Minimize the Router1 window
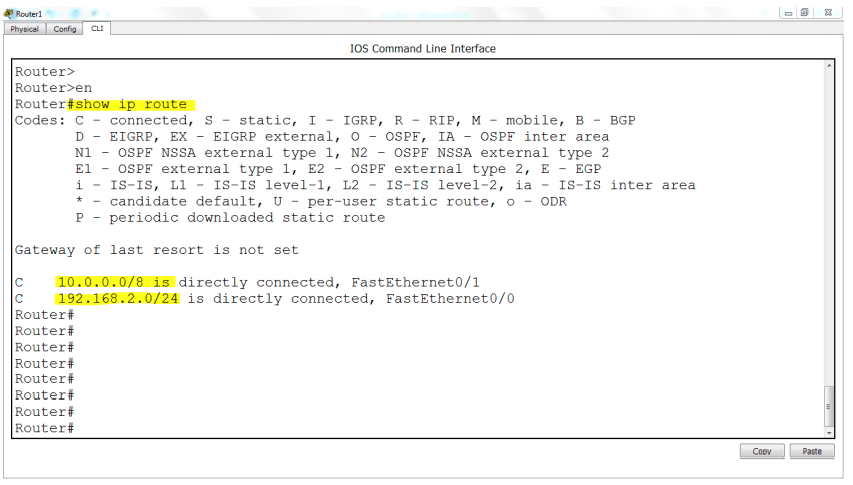The image size is (853, 485). point(788,13)
